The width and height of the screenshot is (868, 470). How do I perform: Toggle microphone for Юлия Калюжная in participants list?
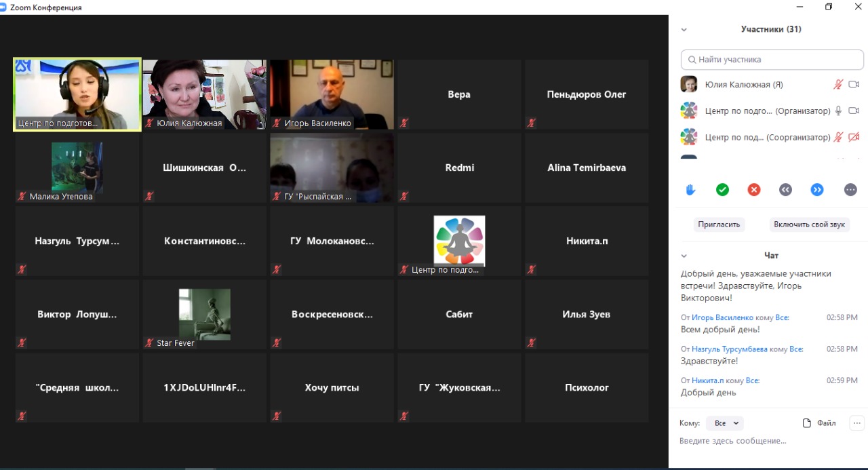pyautogui.click(x=838, y=85)
